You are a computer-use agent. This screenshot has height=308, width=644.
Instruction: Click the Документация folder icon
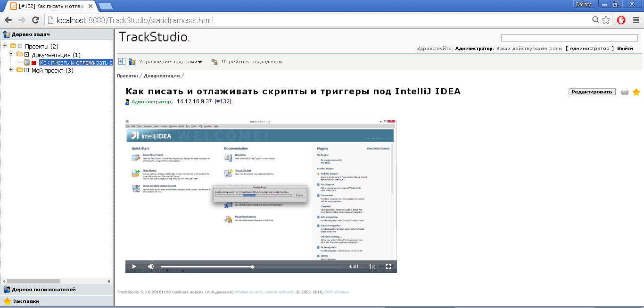point(20,55)
